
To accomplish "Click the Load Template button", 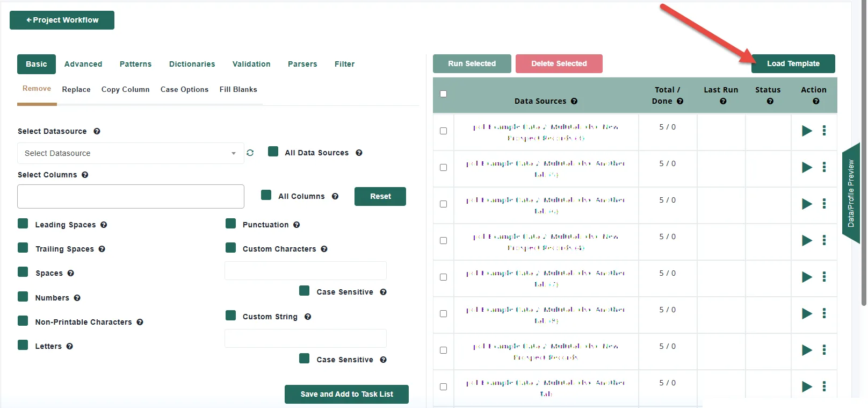I will (793, 63).
